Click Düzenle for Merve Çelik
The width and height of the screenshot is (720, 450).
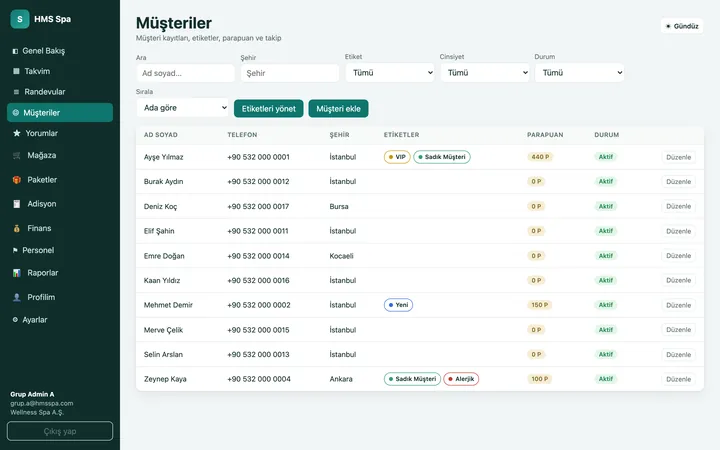678,330
